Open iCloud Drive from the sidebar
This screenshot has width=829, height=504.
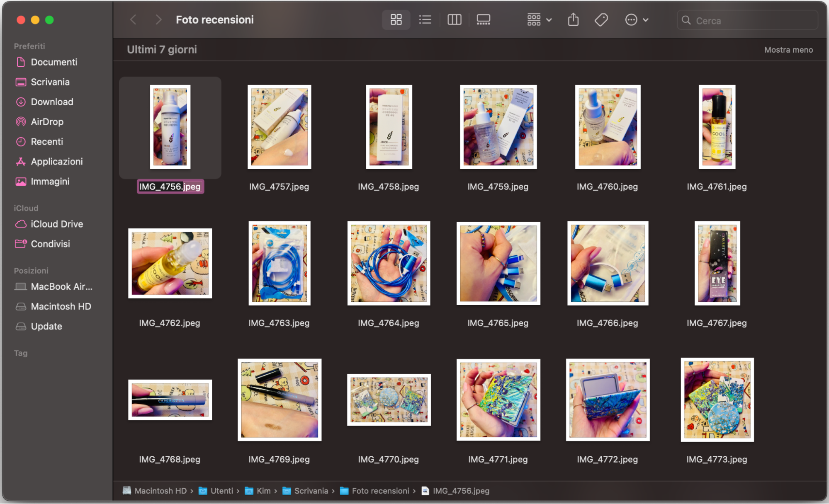[x=56, y=224]
